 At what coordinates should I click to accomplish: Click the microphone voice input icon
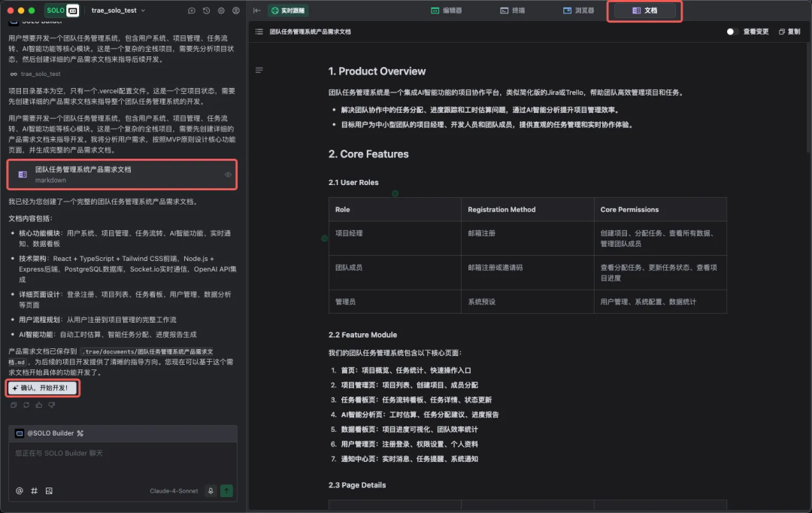(211, 490)
